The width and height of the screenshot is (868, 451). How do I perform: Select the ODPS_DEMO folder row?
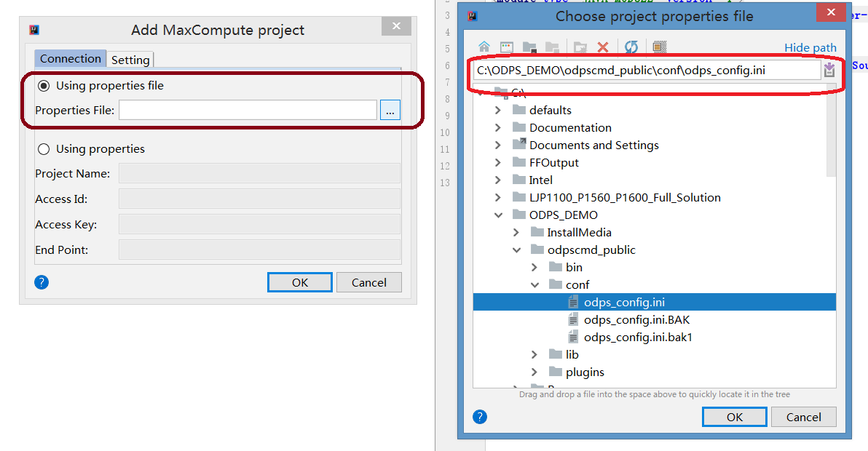coord(655,215)
